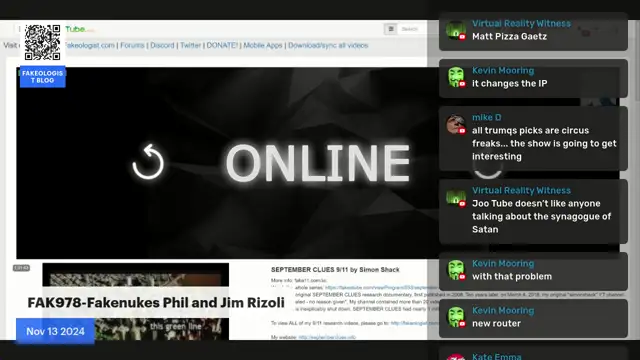Viewport: 640px width, 360px height.
Task: Click the DONATE! link
Action: pyautogui.click(x=222, y=45)
